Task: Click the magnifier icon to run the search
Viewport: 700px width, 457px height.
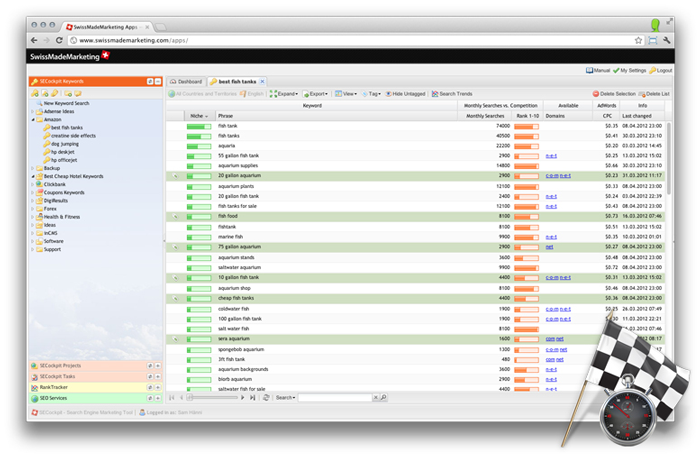Action: click(383, 397)
